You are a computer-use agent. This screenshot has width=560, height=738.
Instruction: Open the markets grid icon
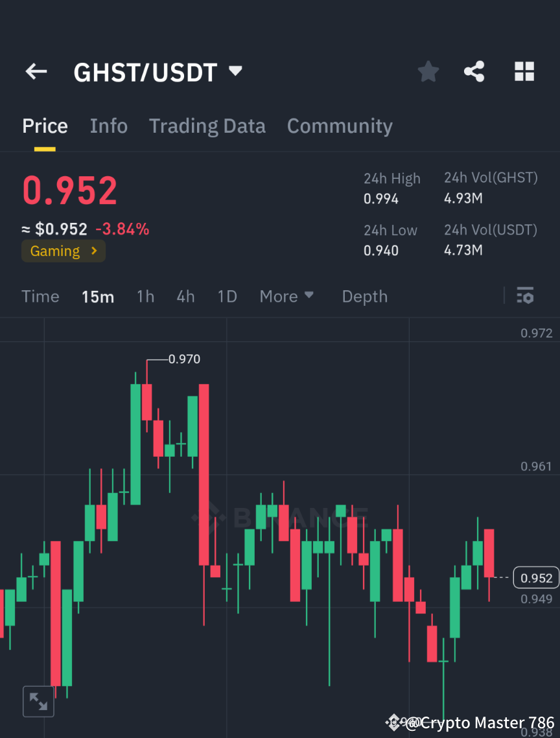click(x=524, y=71)
